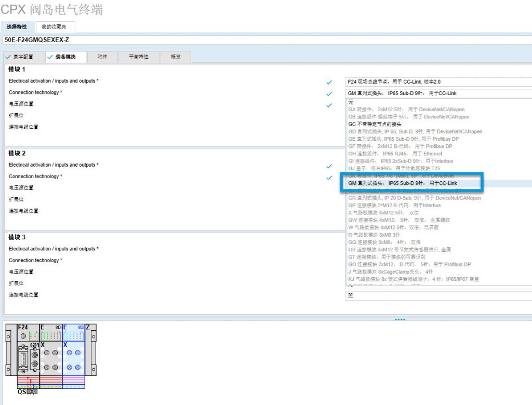Click Module 3 Electrical activation label

coord(54,249)
